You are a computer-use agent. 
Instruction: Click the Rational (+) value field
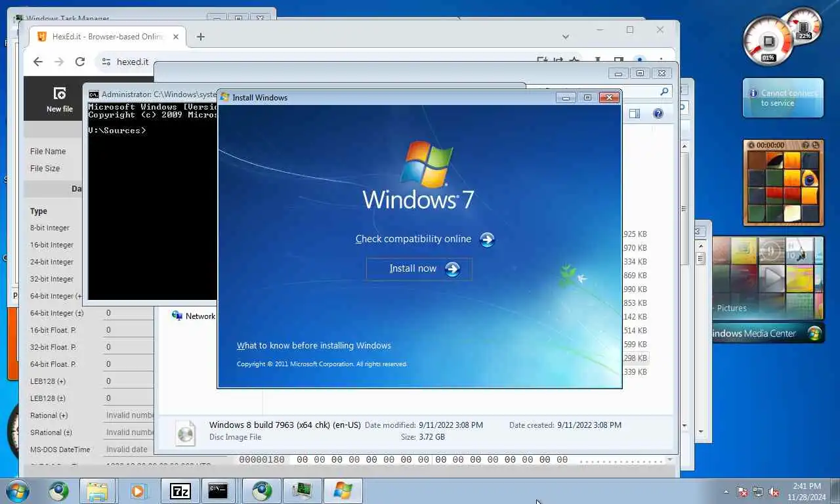coord(129,415)
